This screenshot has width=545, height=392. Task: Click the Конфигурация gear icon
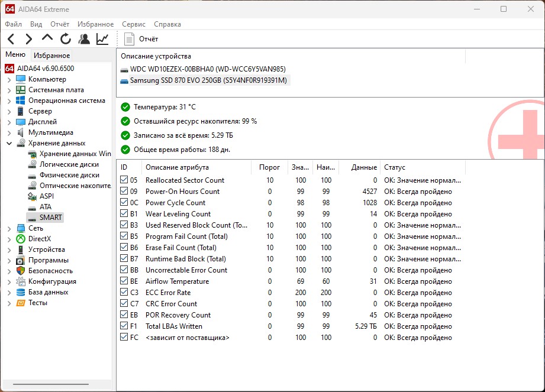pos(21,281)
